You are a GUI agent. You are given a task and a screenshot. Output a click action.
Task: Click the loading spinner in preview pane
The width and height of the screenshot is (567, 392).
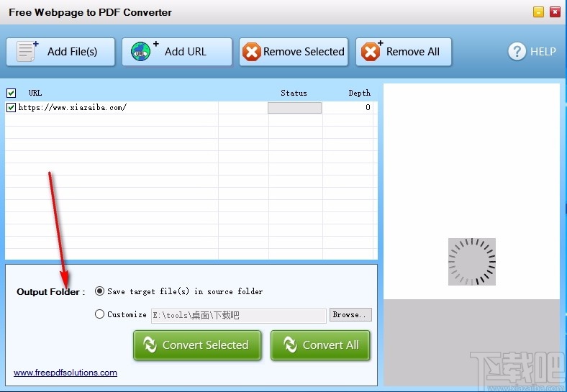472,262
